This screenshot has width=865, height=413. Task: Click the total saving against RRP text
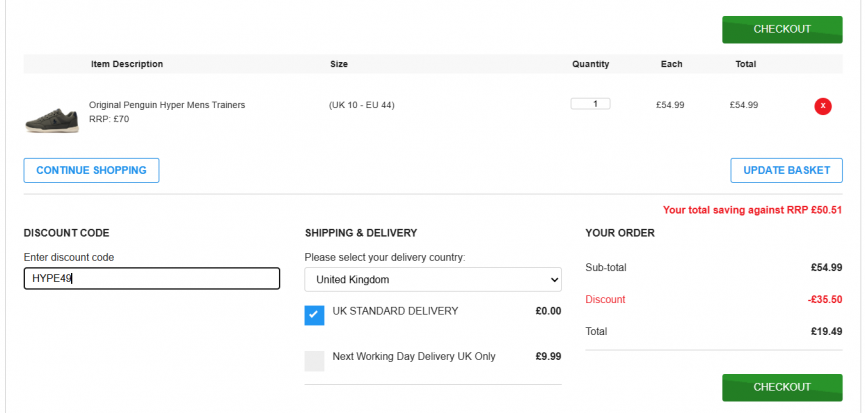[752, 210]
